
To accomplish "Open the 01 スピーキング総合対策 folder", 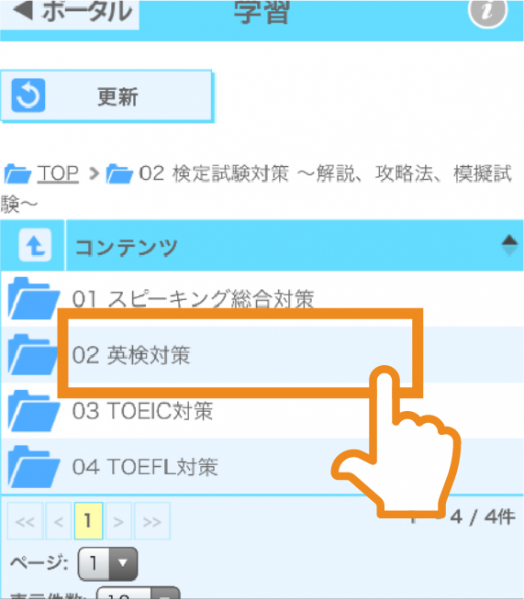I will [193, 299].
